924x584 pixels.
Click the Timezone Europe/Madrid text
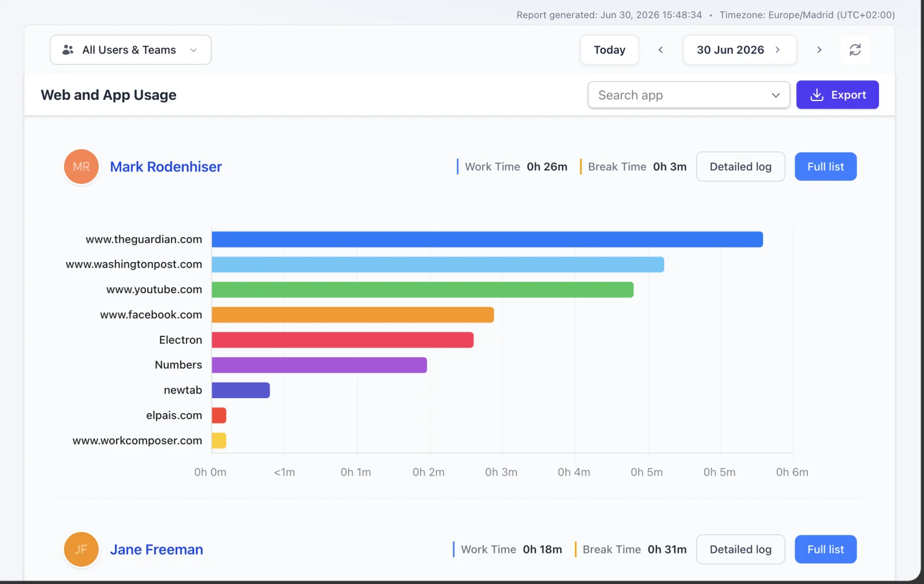tap(807, 15)
